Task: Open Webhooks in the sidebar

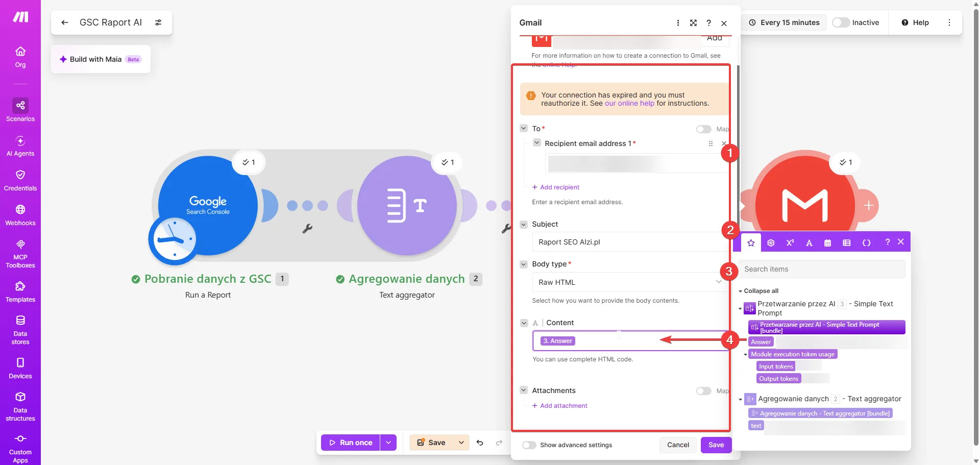Action: 20,215
